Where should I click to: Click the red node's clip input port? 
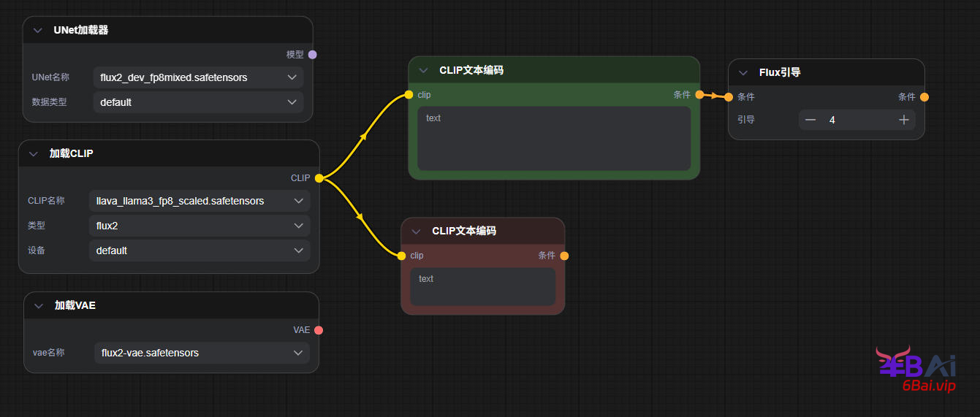402,256
